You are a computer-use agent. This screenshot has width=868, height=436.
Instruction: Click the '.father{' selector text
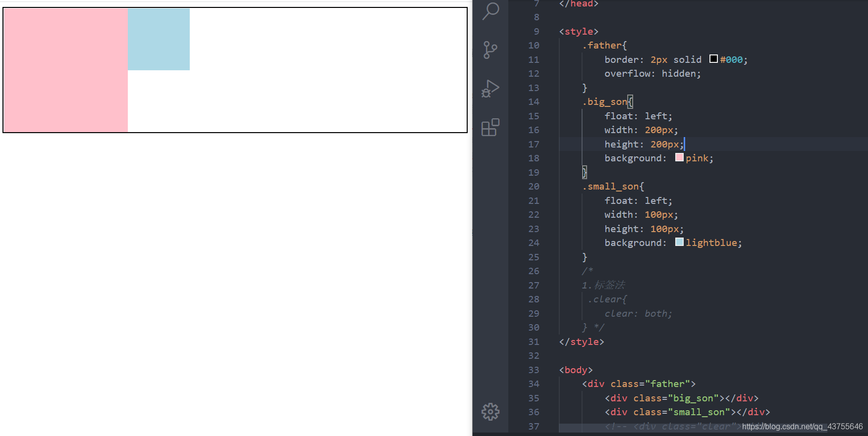[x=604, y=46]
